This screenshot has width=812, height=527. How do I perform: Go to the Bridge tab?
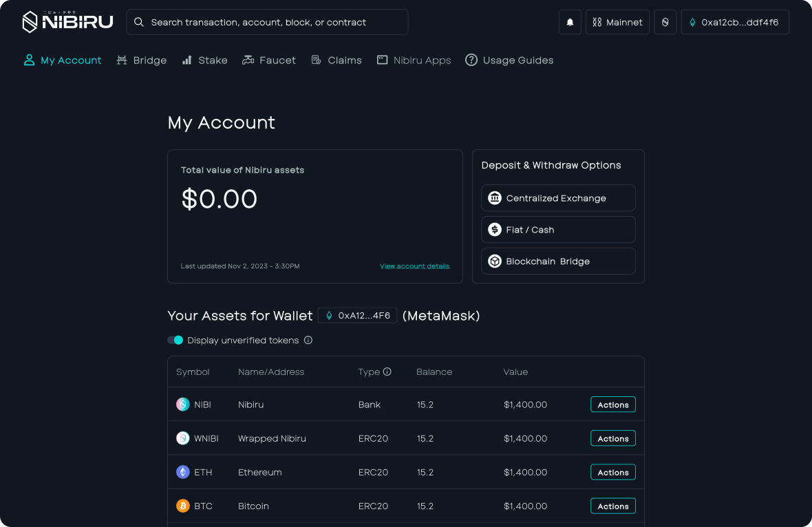141,60
